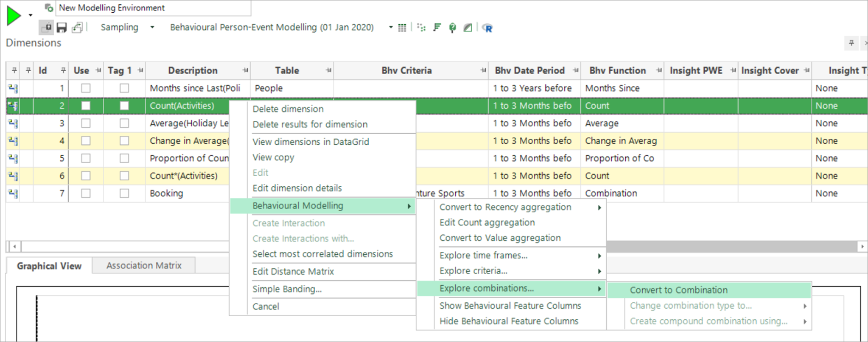
Task: Expand the Behavioural Modelling submenu
Action: [x=323, y=206]
